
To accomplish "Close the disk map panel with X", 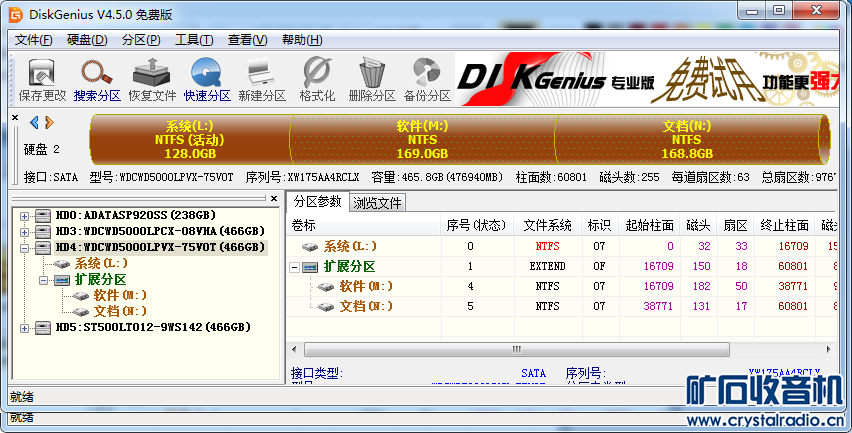I will click(15, 117).
